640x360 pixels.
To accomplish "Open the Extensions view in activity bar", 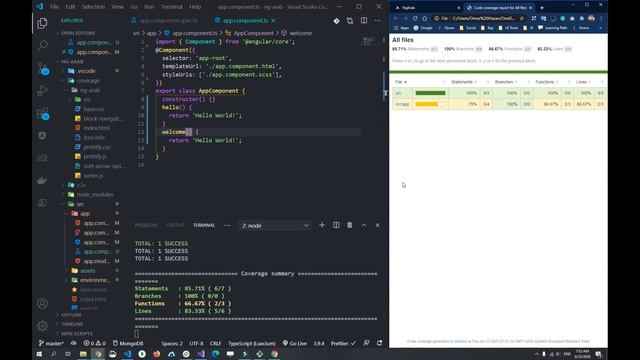I will (x=43, y=113).
